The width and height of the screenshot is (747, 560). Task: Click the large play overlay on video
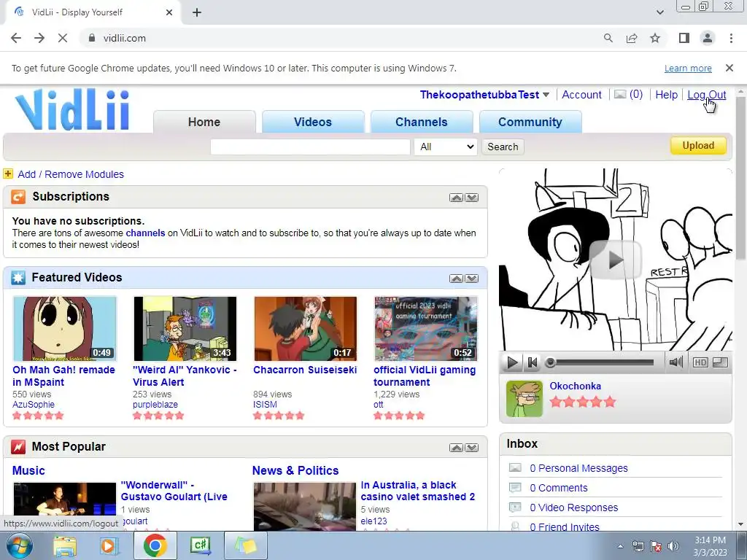615,260
